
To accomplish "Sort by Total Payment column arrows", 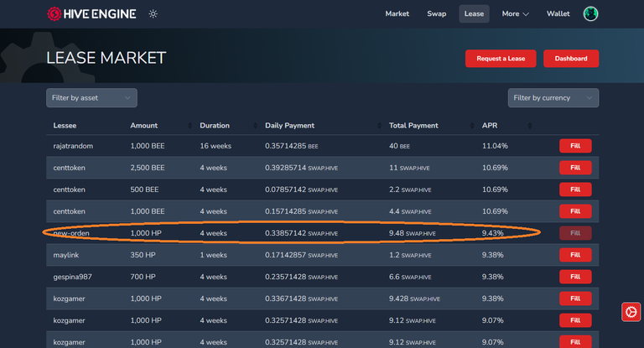I will click(x=472, y=126).
